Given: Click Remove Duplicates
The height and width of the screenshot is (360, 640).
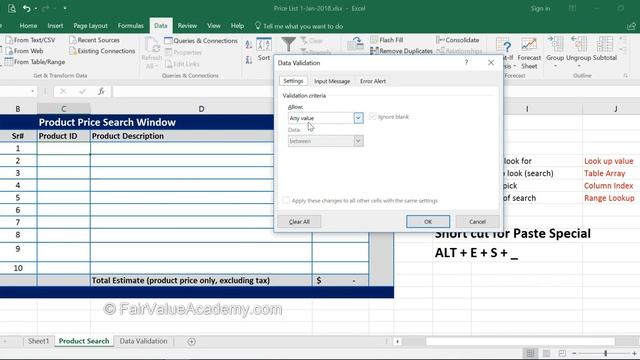Looking at the screenshot, I should (x=401, y=51).
